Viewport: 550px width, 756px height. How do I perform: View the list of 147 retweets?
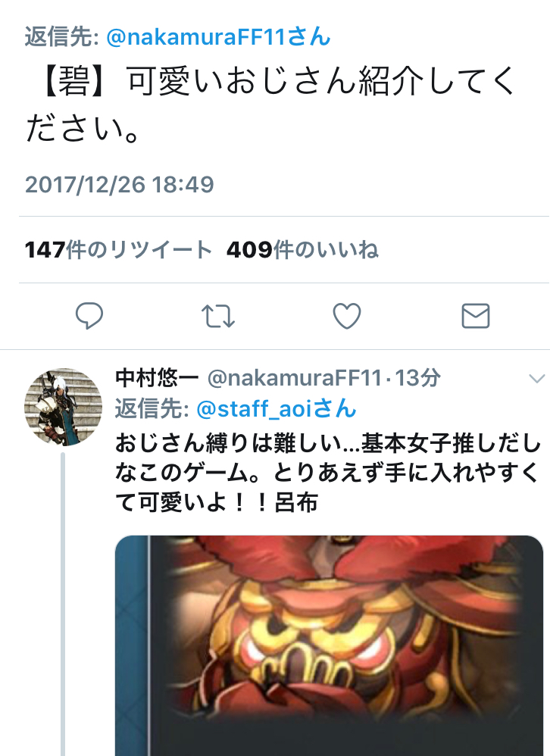[119, 250]
